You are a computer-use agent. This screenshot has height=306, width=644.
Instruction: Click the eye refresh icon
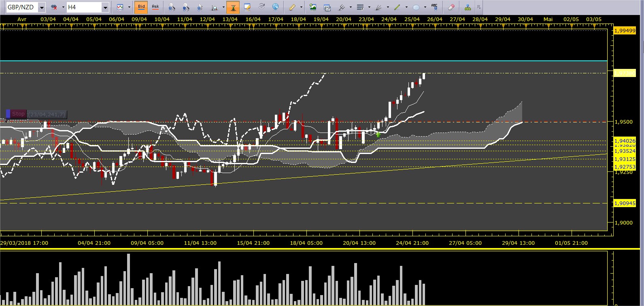click(261, 7)
